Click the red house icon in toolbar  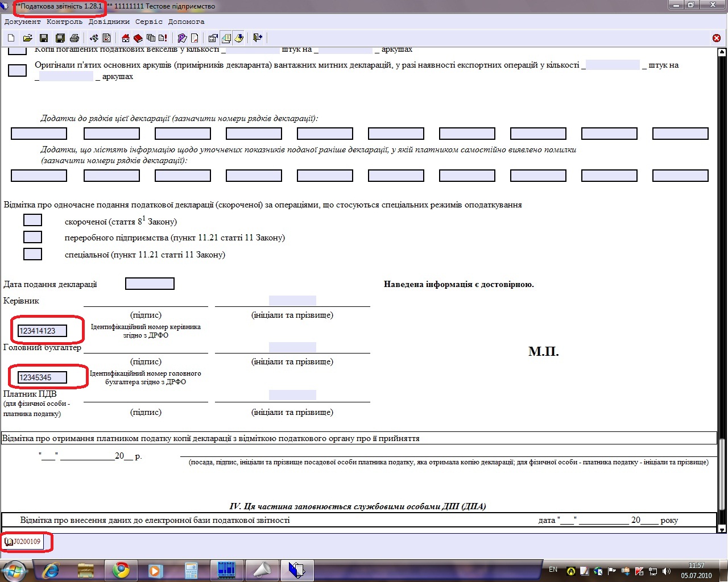(x=126, y=38)
